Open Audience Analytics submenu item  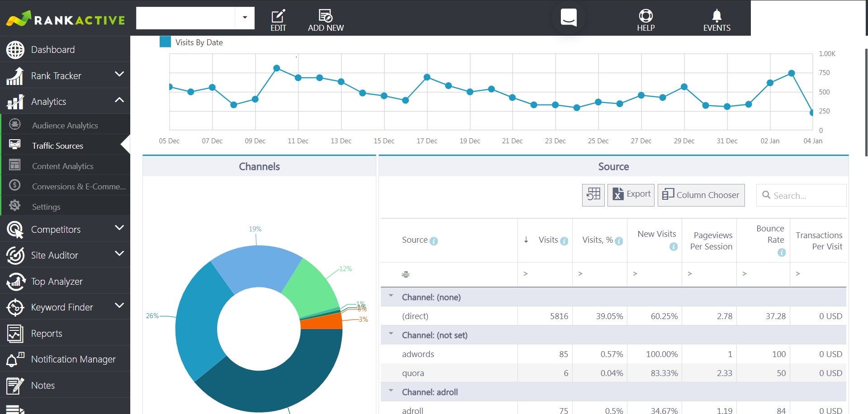point(65,125)
